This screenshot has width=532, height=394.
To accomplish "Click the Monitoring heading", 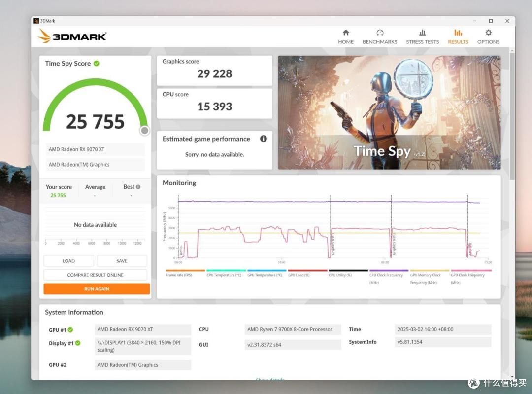I will click(179, 183).
